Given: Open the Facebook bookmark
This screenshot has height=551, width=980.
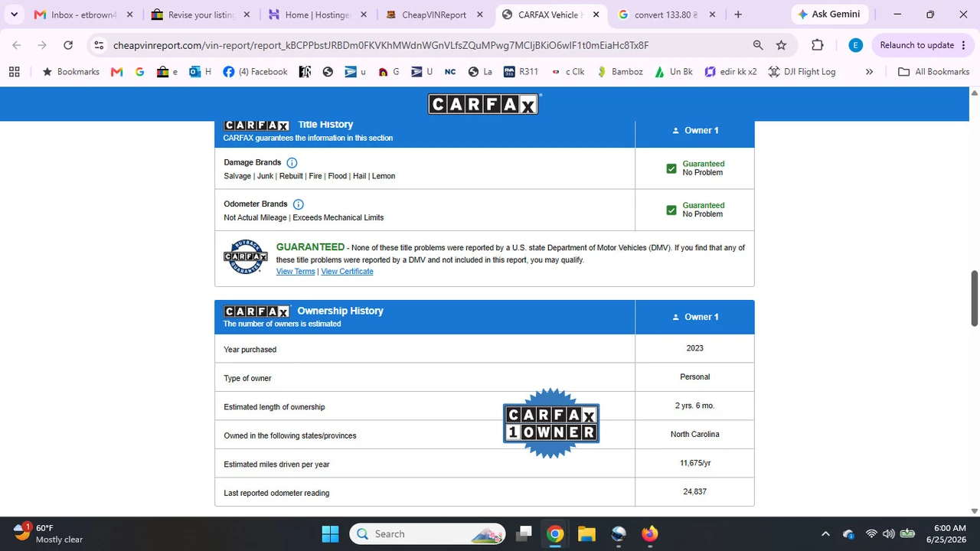Looking at the screenshot, I should [x=255, y=72].
